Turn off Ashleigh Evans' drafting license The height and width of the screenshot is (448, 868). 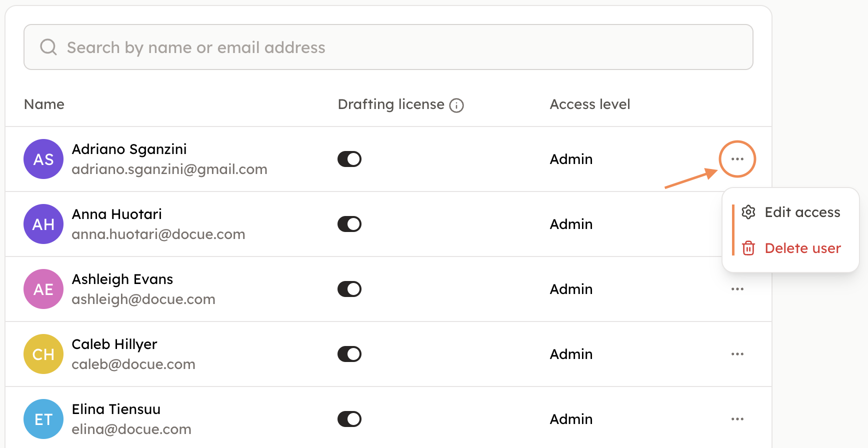click(349, 289)
